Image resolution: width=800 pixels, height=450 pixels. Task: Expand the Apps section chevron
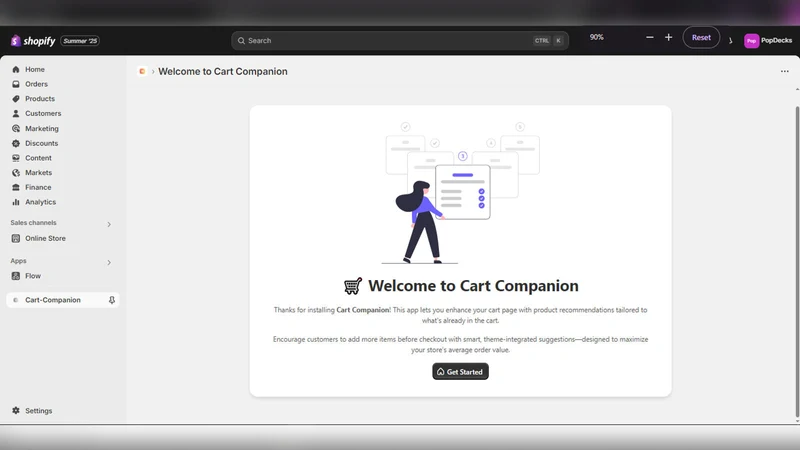point(109,263)
